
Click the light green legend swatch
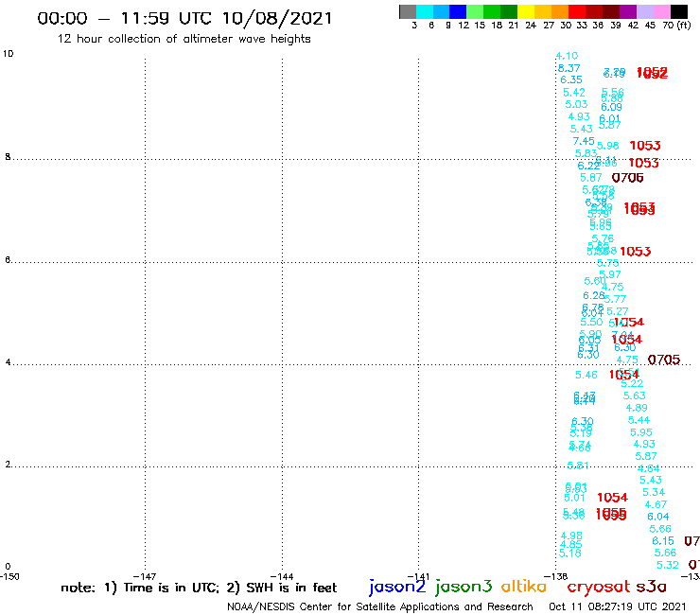[475, 11]
